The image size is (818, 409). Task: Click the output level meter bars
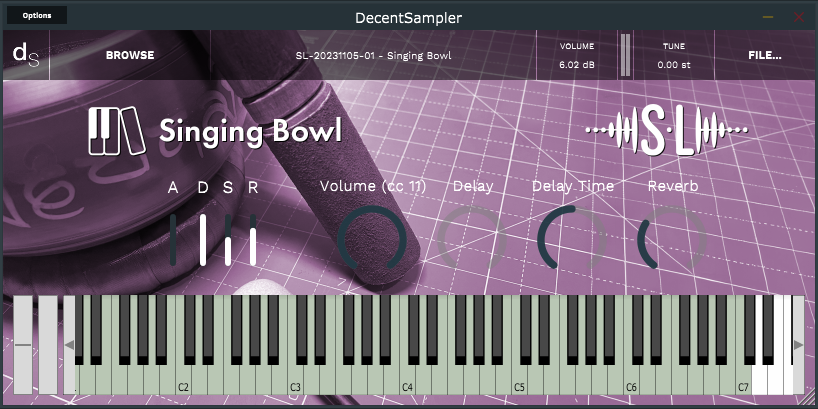(x=625, y=55)
